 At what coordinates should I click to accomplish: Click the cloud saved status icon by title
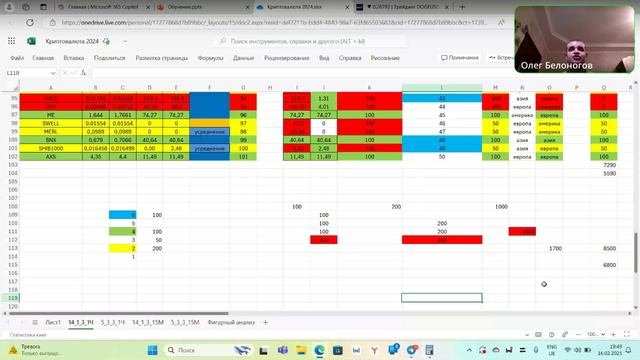click(x=107, y=41)
